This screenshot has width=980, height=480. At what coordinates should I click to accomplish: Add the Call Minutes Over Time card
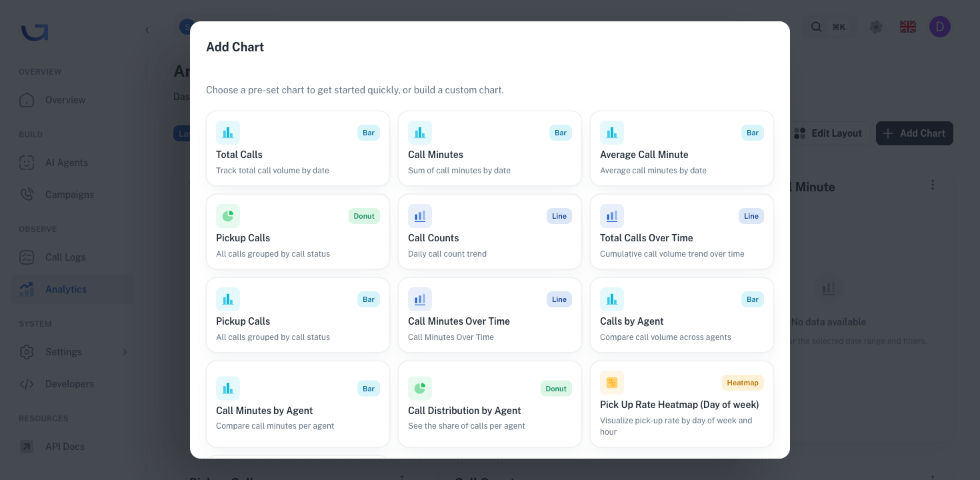tap(490, 315)
